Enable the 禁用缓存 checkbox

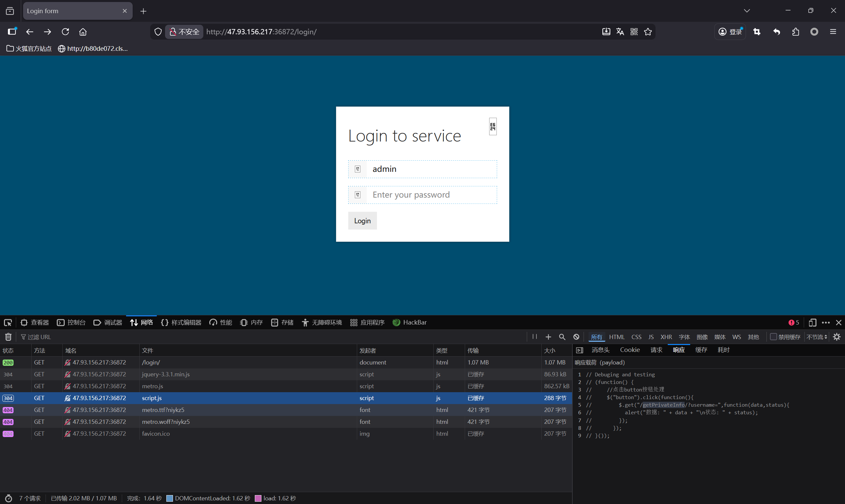(x=774, y=337)
